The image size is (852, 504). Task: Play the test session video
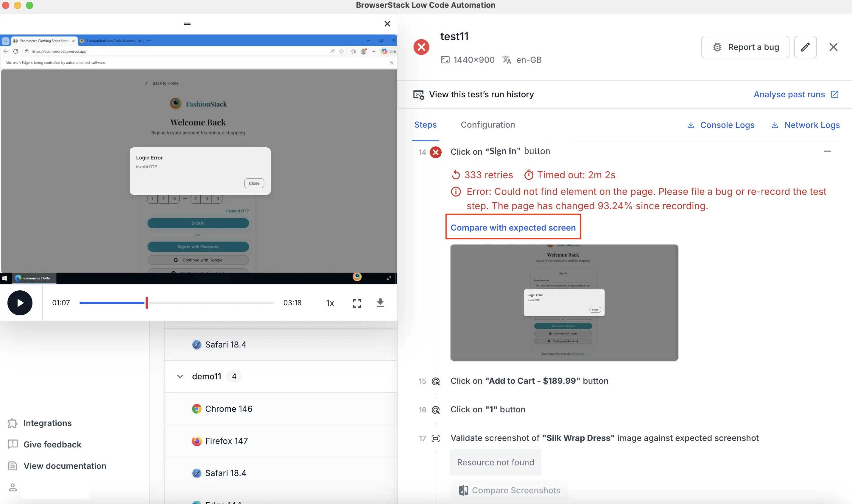pyautogui.click(x=20, y=303)
